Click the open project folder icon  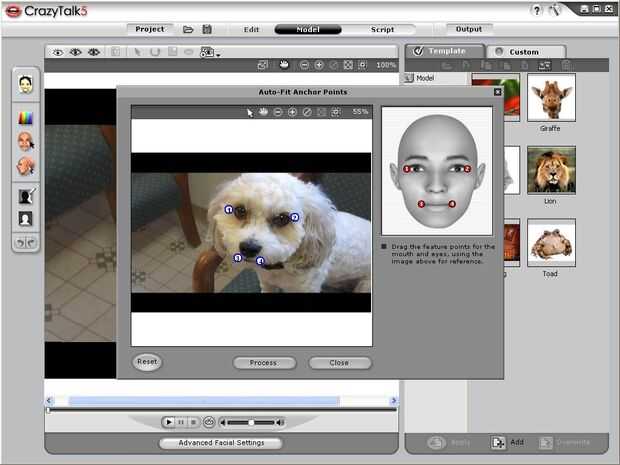point(188,29)
